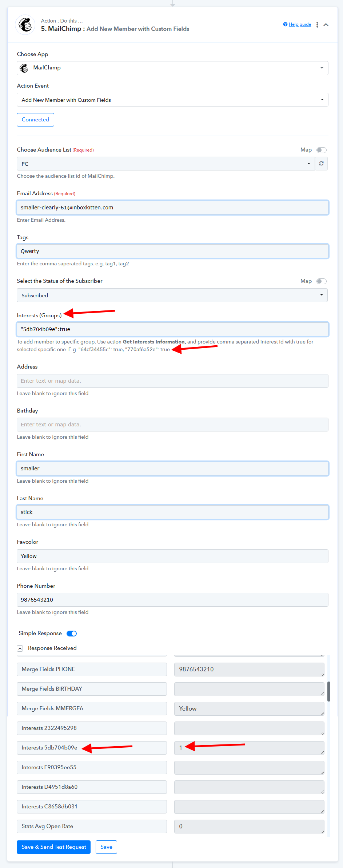
Task: Click the Interests D4951d8a60 label box
Action: (x=92, y=787)
